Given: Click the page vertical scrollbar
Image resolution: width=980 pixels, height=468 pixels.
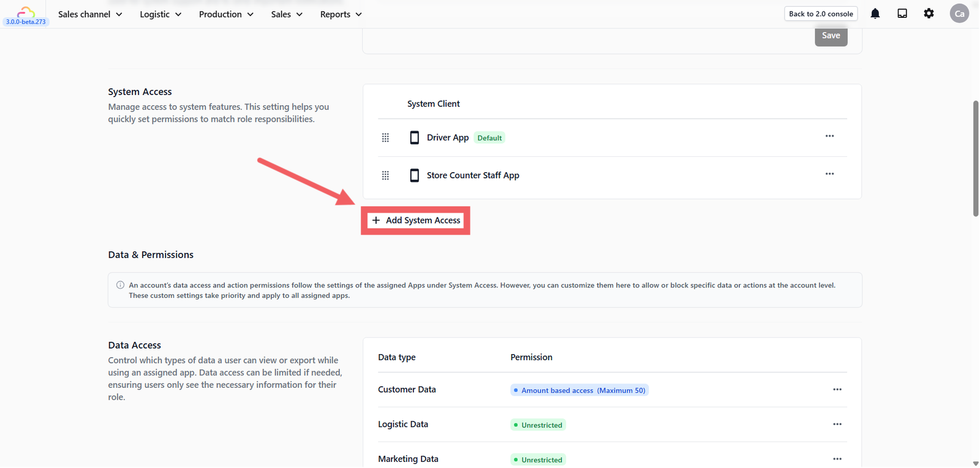Looking at the screenshot, I should [976, 159].
